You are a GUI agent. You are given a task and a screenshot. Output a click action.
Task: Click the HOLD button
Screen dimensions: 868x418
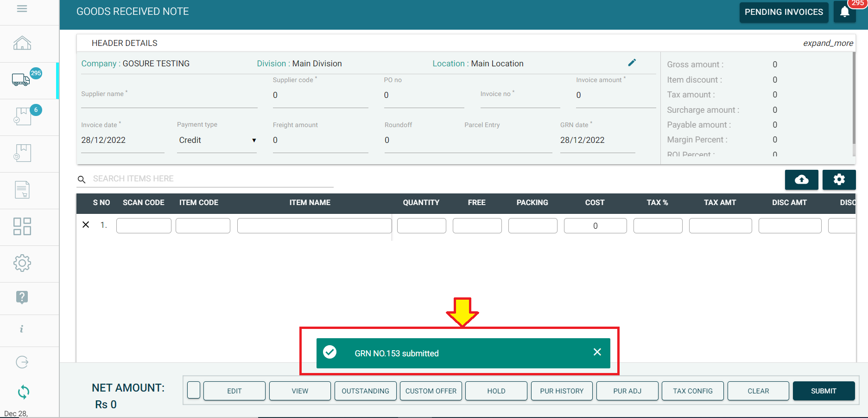496,391
